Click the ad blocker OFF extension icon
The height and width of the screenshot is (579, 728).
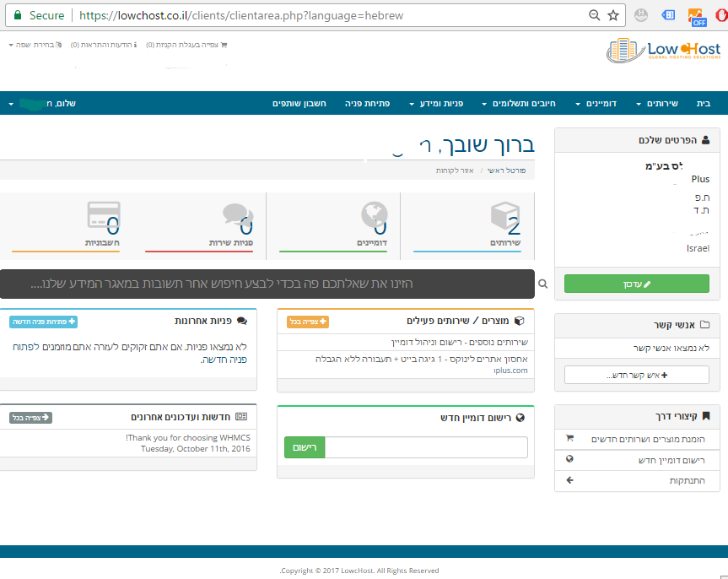696,16
